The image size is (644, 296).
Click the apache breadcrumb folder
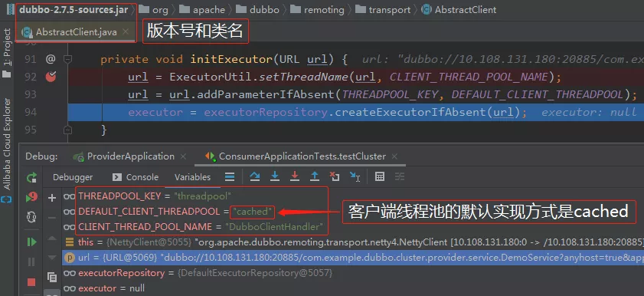click(x=202, y=9)
